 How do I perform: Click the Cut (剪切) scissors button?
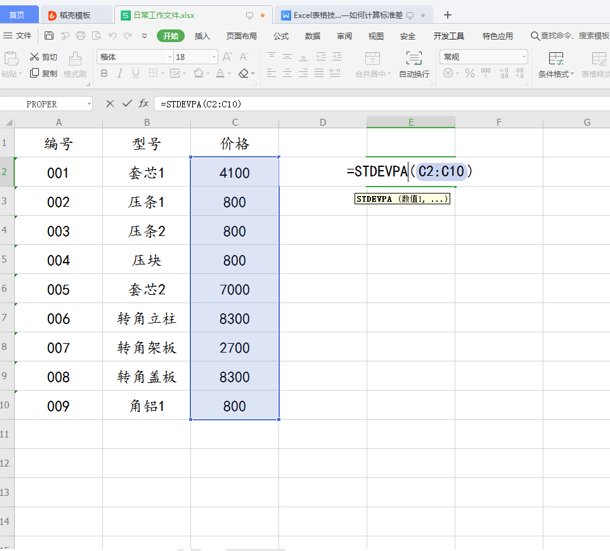pyautogui.click(x=44, y=57)
